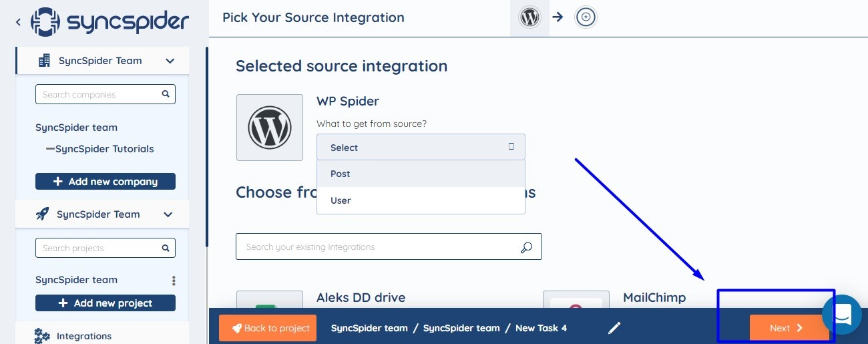This screenshot has width=868, height=344.
Task: Open the 'What to get from source' Select dropdown
Action: coord(421,147)
